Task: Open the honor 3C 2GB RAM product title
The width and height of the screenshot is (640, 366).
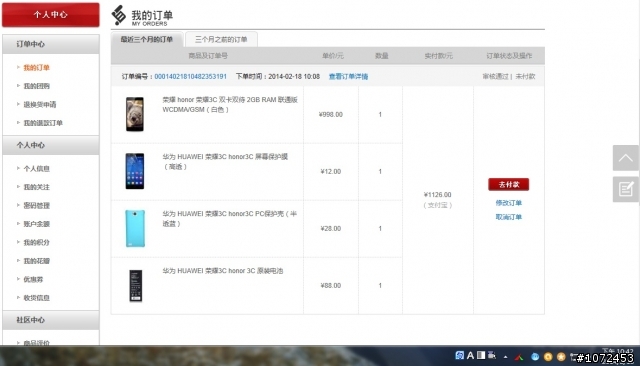Action: point(230,104)
